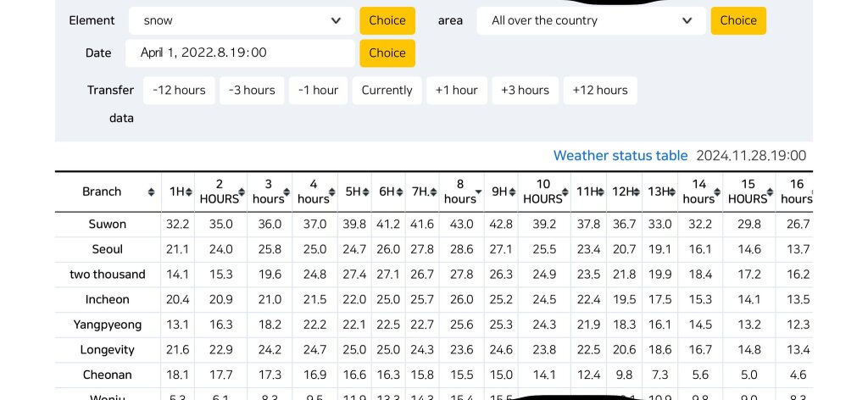Sort by 8 hours column arrows
The width and height of the screenshot is (868, 400).
point(477,192)
